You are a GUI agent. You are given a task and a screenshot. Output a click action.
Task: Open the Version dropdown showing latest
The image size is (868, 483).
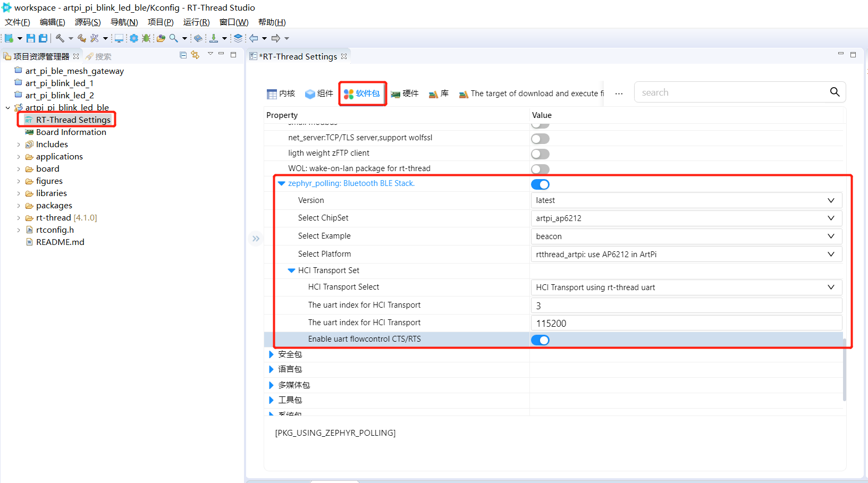coord(686,200)
